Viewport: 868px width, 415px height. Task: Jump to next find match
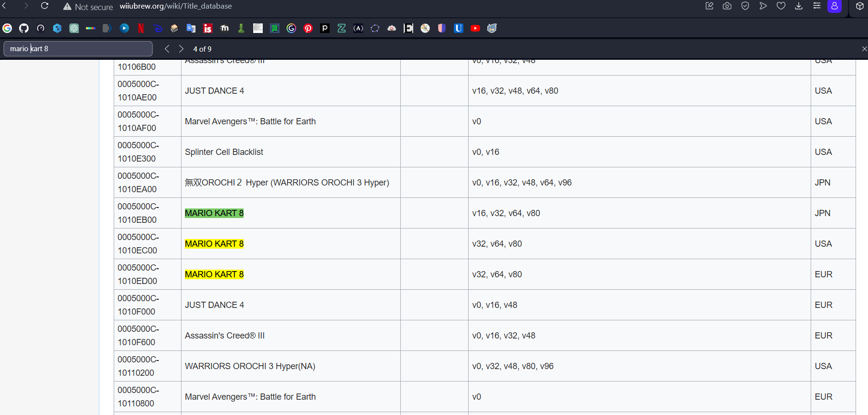pyautogui.click(x=181, y=49)
